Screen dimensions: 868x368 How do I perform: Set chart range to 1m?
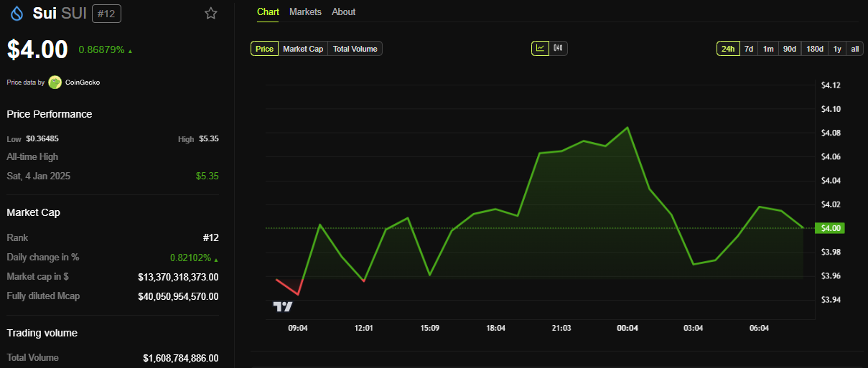point(768,49)
